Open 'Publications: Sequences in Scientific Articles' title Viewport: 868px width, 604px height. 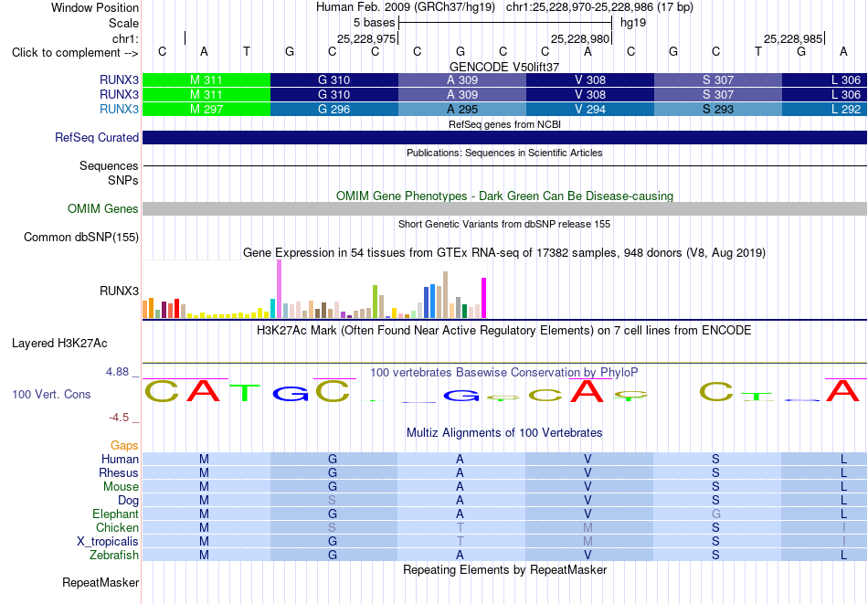(x=504, y=153)
